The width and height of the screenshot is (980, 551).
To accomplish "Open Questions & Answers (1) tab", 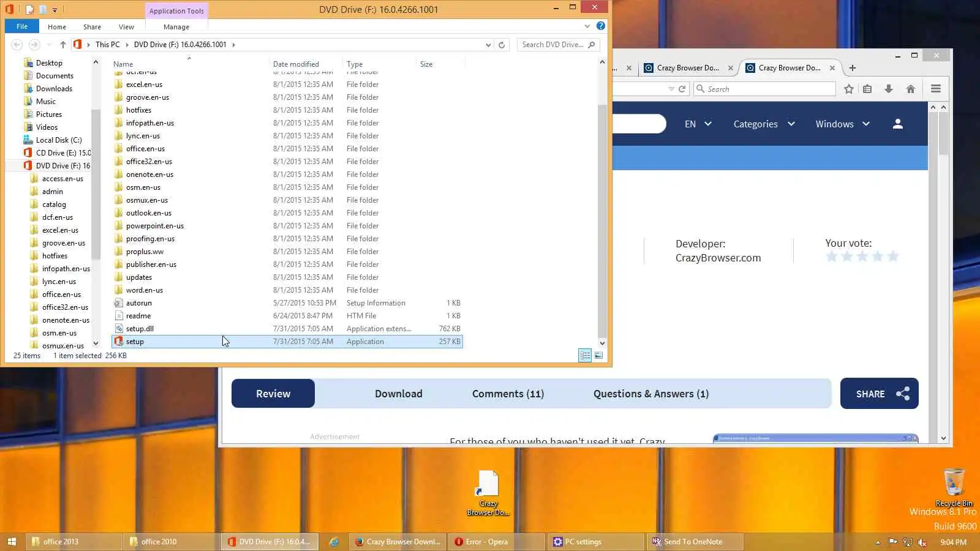I will [651, 394].
